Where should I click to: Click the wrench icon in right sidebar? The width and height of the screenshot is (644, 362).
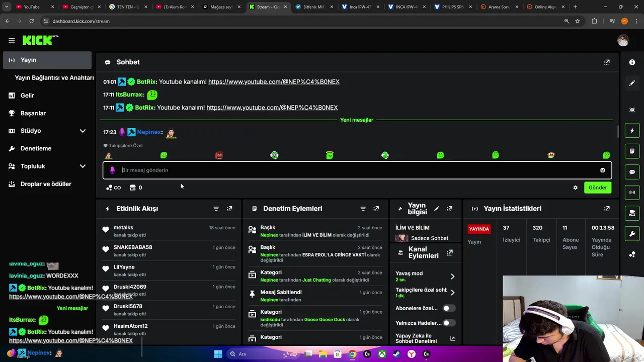[x=632, y=234]
